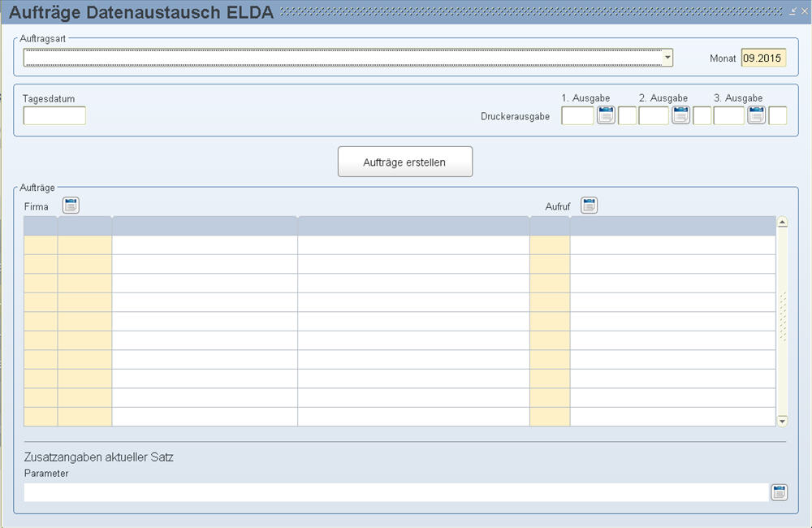Click the 2. Ausgabe printer field
812x528 pixels.
654,115
